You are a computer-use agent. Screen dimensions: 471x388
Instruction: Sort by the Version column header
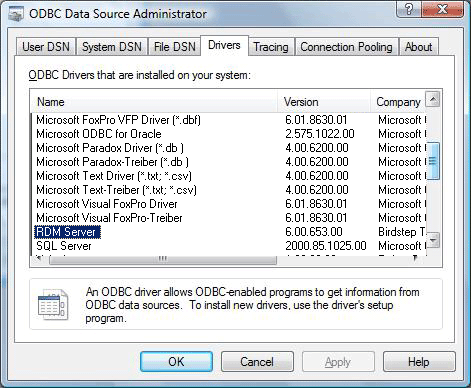(x=324, y=102)
